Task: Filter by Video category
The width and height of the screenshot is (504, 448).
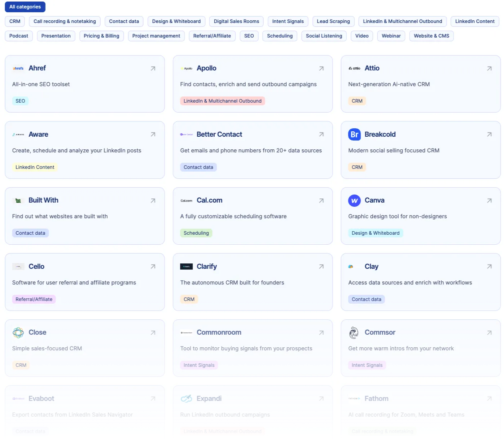Action: 362,36
